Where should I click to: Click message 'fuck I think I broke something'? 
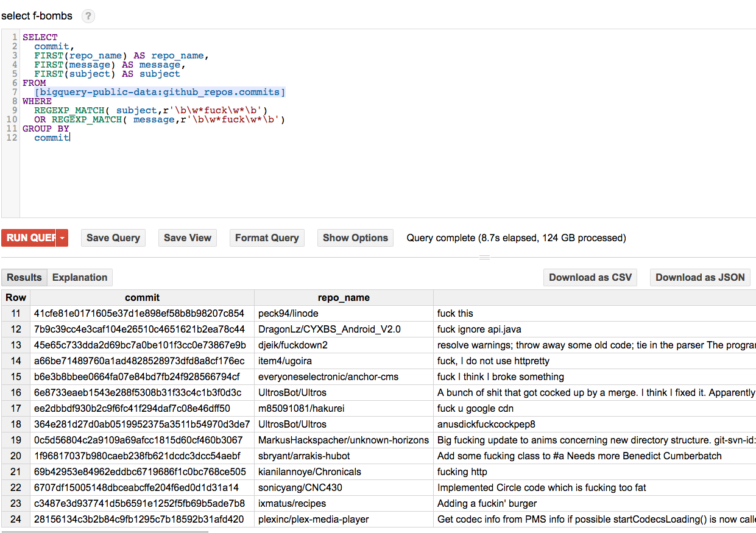pyautogui.click(x=501, y=376)
